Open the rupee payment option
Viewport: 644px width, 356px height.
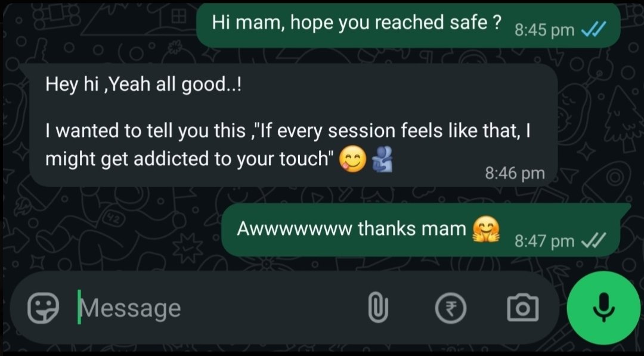point(451,308)
